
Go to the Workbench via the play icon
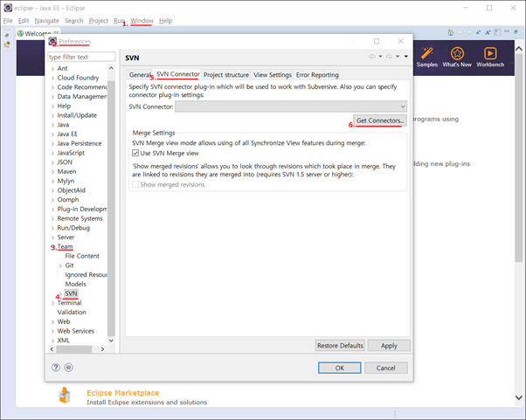click(x=490, y=53)
